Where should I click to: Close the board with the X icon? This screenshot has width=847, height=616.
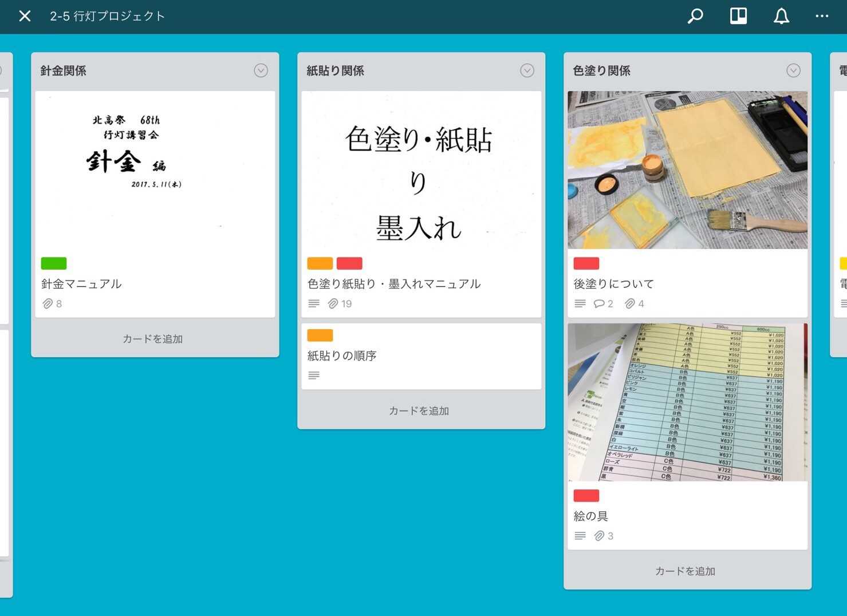[25, 16]
